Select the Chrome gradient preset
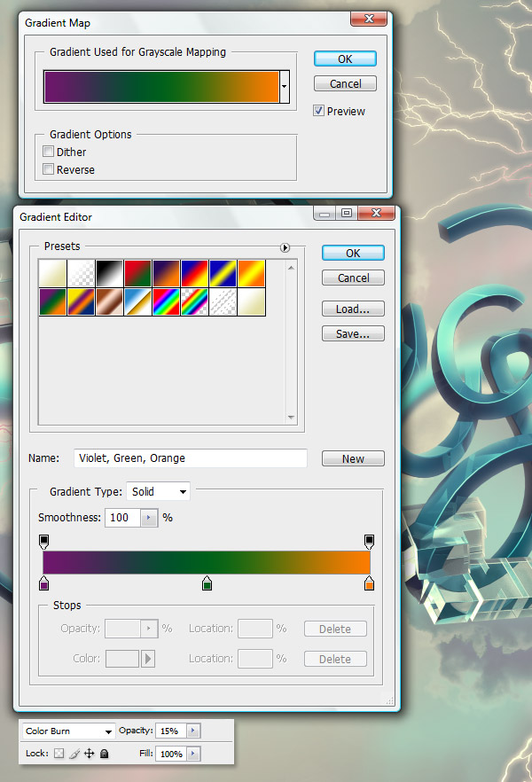The width and height of the screenshot is (532, 782). [138, 301]
